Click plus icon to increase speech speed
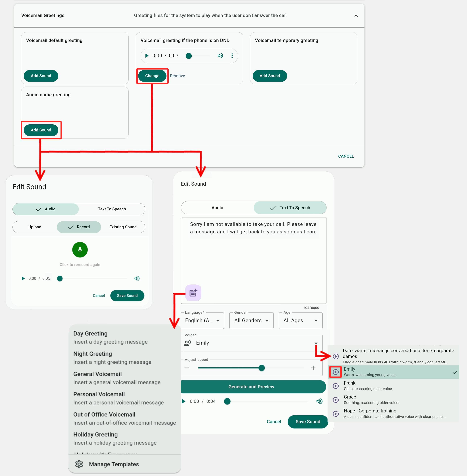Image resolution: width=467 pixels, height=476 pixels. click(x=313, y=368)
